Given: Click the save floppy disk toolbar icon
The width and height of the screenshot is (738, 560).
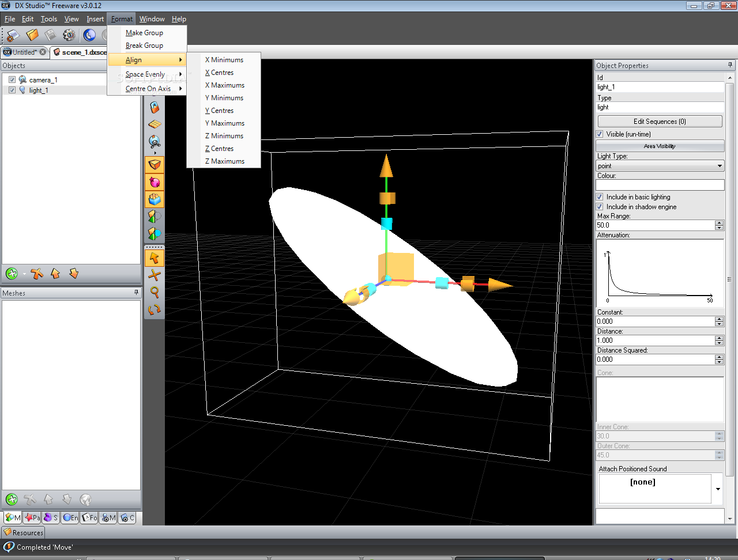Looking at the screenshot, I should click(51, 35).
